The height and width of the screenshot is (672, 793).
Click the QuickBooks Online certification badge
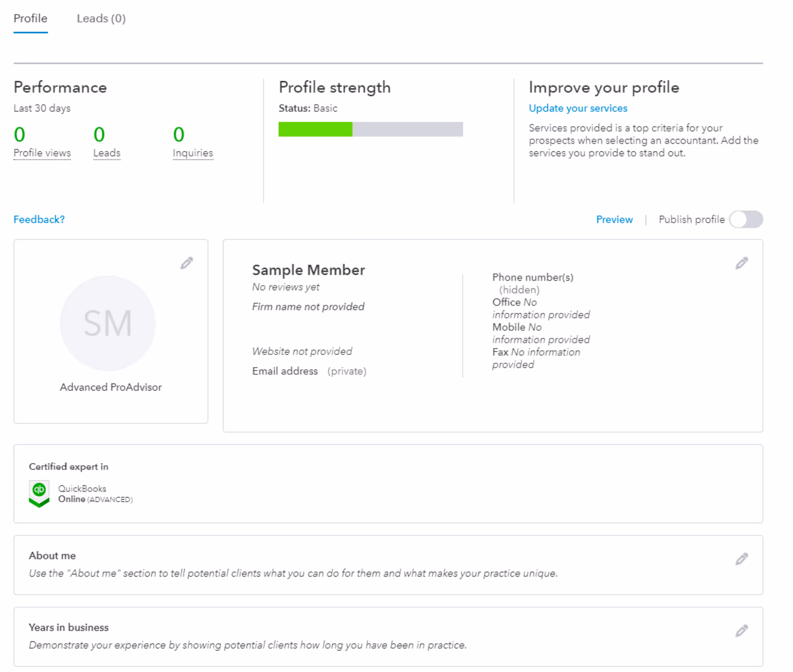pyautogui.click(x=39, y=494)
